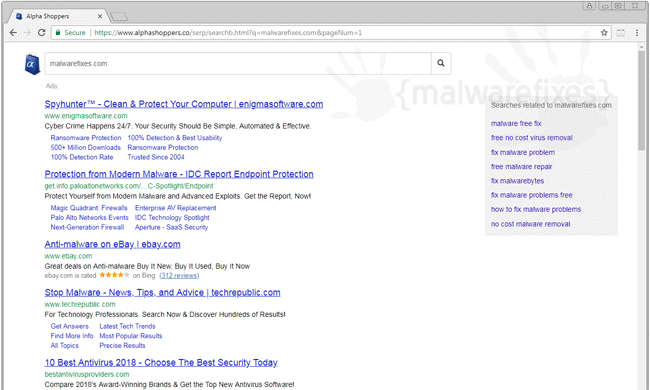Click the browser back arrow
650x390 pixels.
pyautogui.click(x=13, y=32)
